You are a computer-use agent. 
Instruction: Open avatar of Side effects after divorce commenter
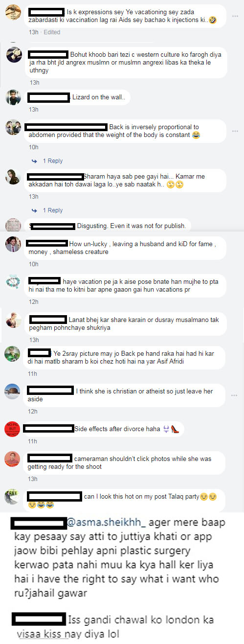[x=12, y=429]
